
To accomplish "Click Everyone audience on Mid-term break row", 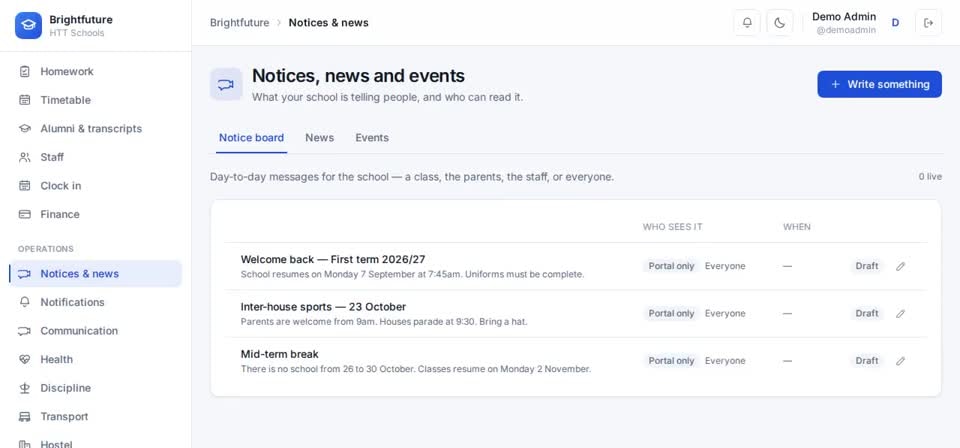I will tap(725, 360).
